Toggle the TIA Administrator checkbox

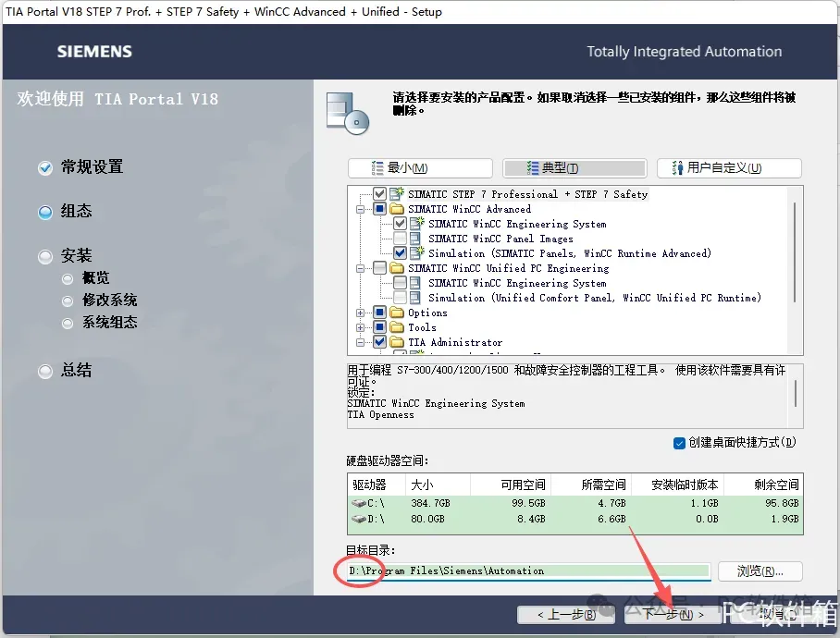point(380,342)
